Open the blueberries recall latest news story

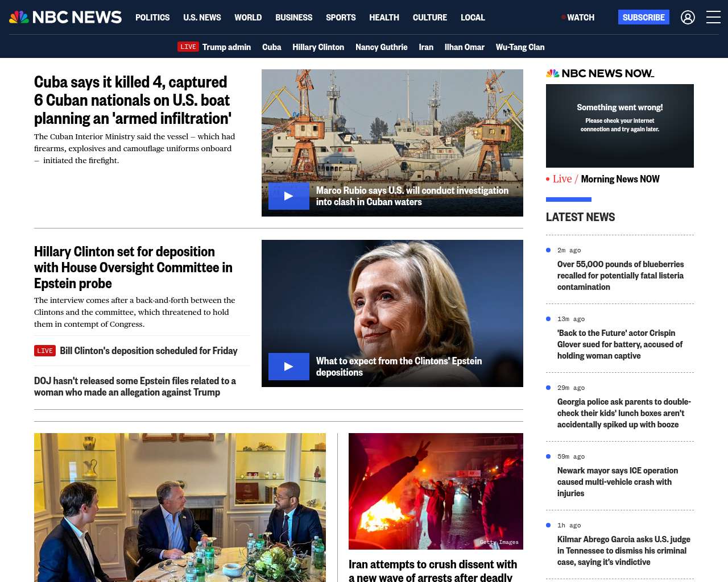[620, 276]
